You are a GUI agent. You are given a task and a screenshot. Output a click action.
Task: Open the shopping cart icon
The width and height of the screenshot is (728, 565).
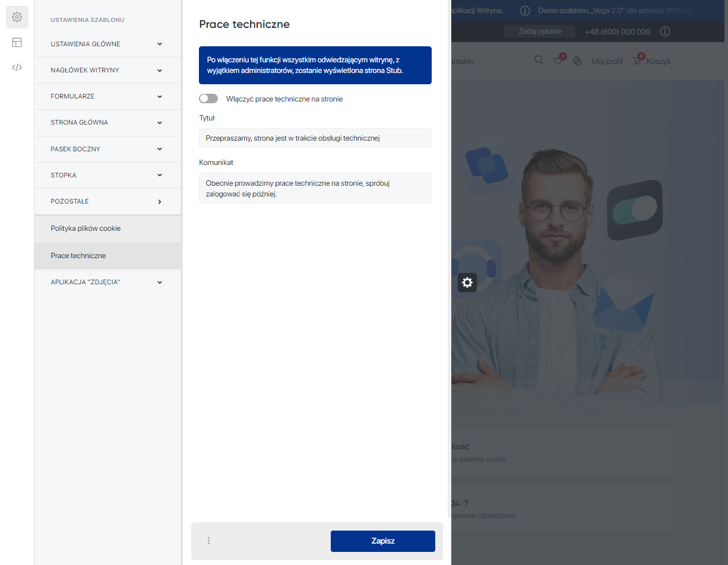coord(637,61)
